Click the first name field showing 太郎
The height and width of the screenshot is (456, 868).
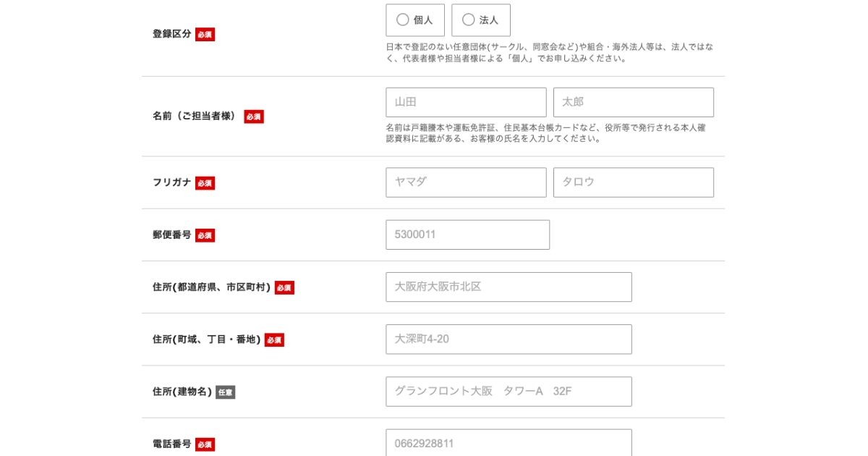(x=633, y=102)
